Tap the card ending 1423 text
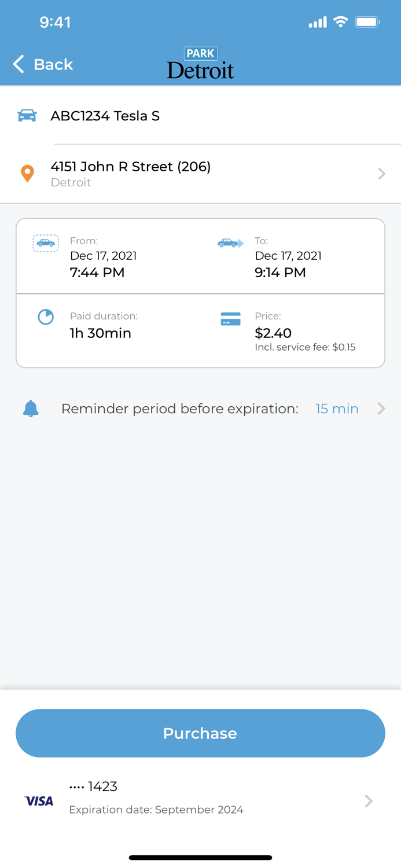The width and height of the screenshot is (401, 868). point(93,786)
